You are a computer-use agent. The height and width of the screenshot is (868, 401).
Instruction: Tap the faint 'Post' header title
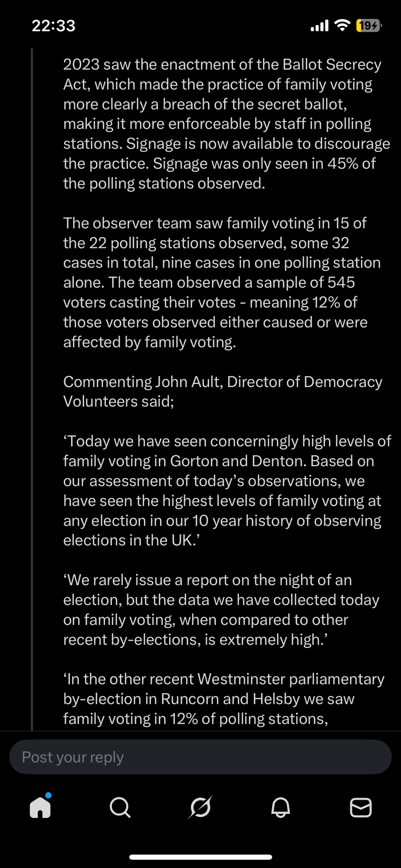click(200, 26)
